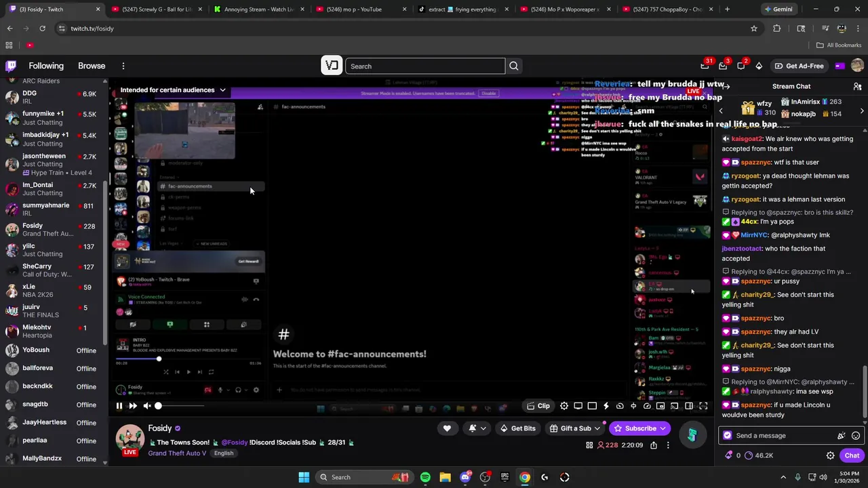Skip ahead to live with the forward button

[133, 406]
